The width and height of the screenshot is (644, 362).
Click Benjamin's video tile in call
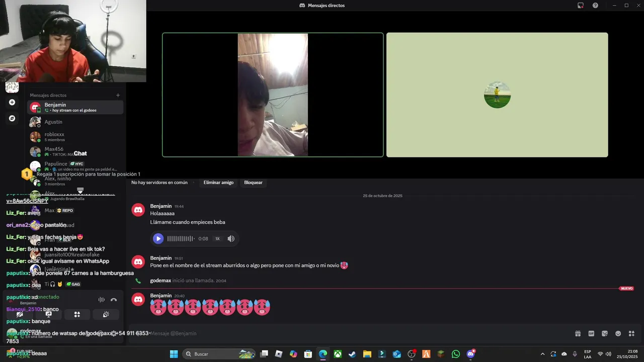pos(273,95)
